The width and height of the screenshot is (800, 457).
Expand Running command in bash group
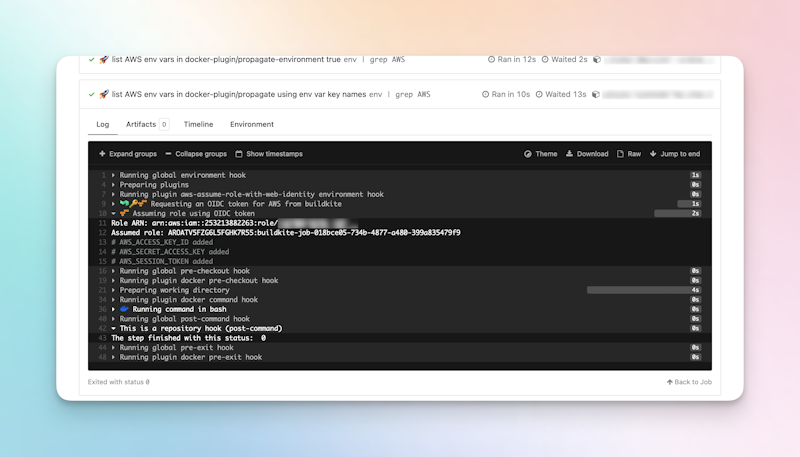(113, 309)
